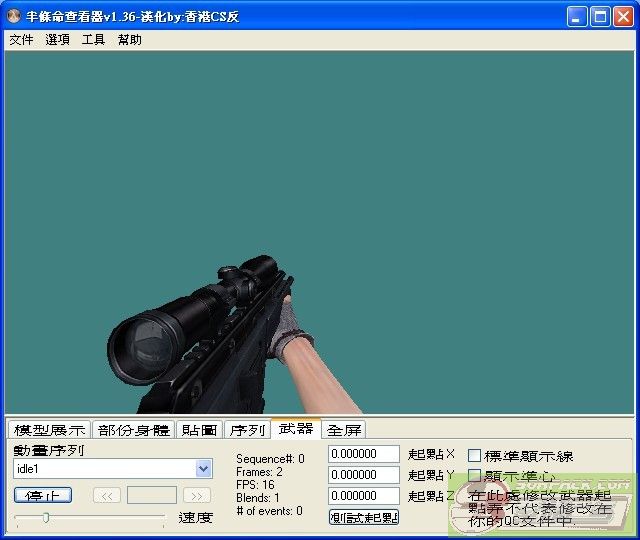Switch to the 模型展示 tab

[49, 430]
